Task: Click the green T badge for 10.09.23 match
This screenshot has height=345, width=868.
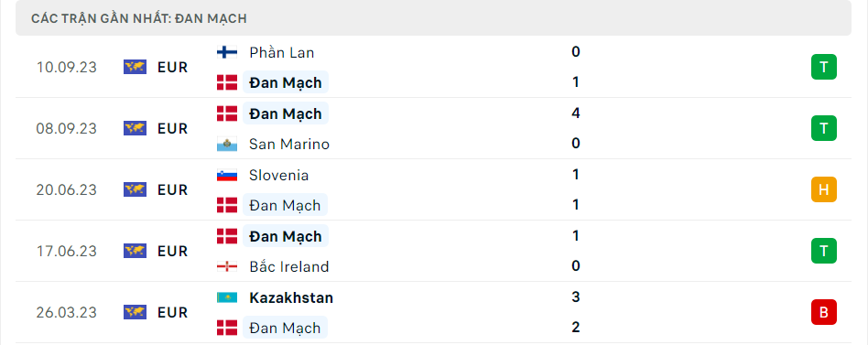Action: 824,68
